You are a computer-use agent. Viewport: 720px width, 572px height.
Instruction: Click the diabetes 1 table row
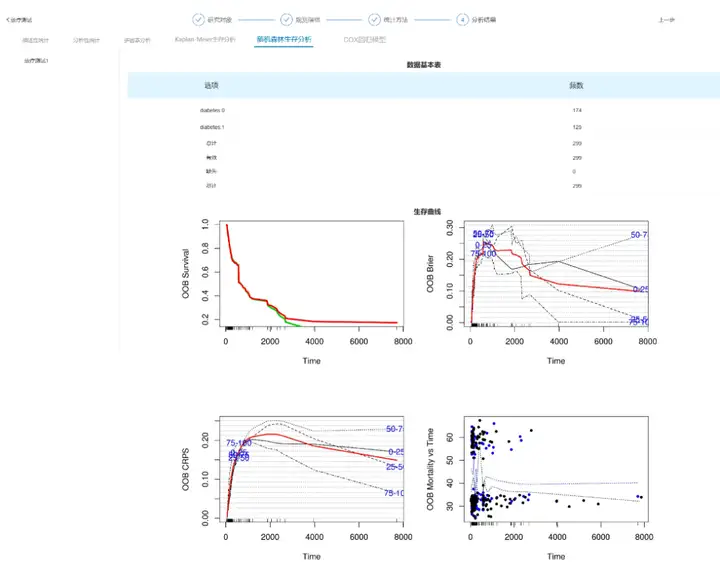(424, 127)
